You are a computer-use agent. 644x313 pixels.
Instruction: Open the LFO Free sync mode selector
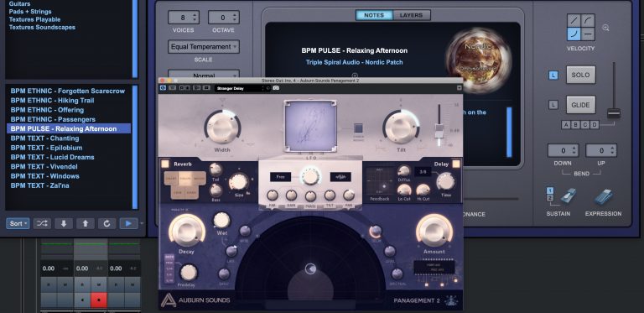281,176
